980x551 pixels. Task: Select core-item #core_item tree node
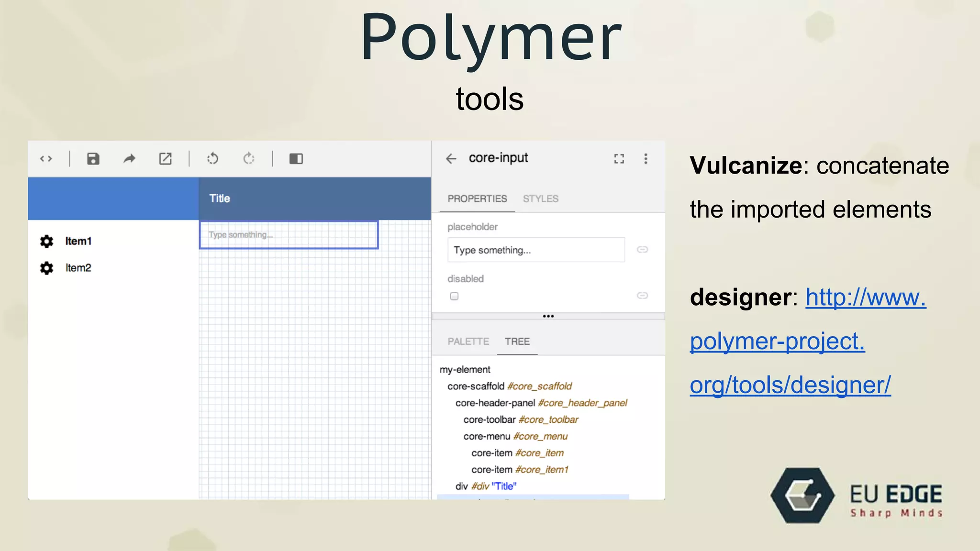[x=517, y=453]
